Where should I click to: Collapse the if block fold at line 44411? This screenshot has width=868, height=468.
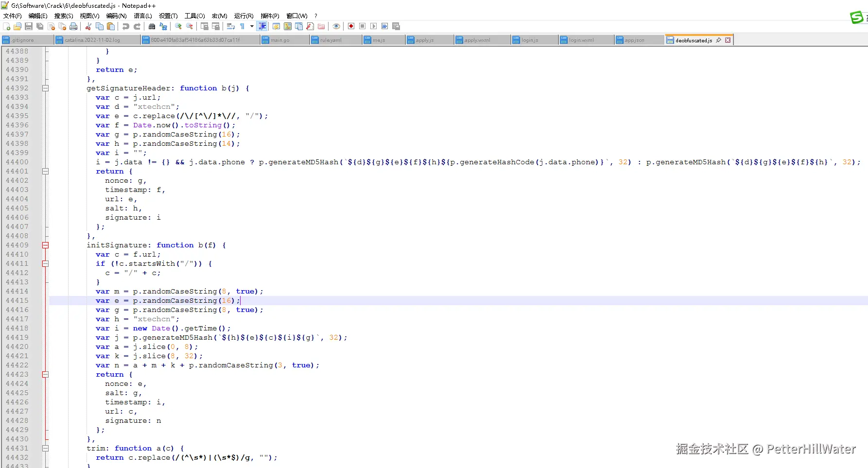(x=45, y=263)
